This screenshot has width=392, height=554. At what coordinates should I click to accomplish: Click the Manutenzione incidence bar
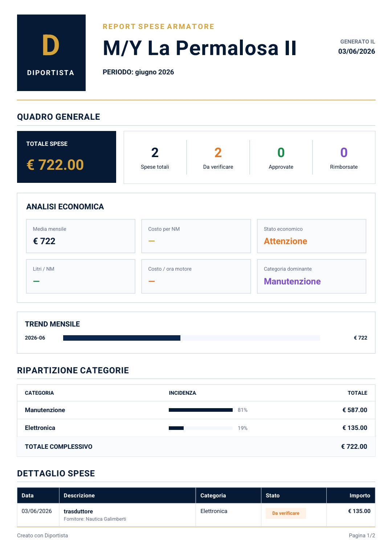[x=201, y=410]
